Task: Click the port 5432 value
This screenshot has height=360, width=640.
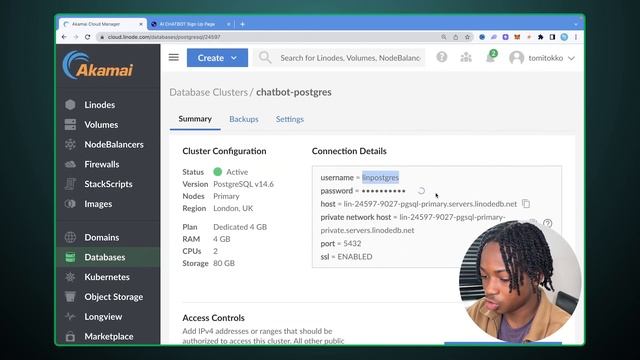Action: [352, 243]
